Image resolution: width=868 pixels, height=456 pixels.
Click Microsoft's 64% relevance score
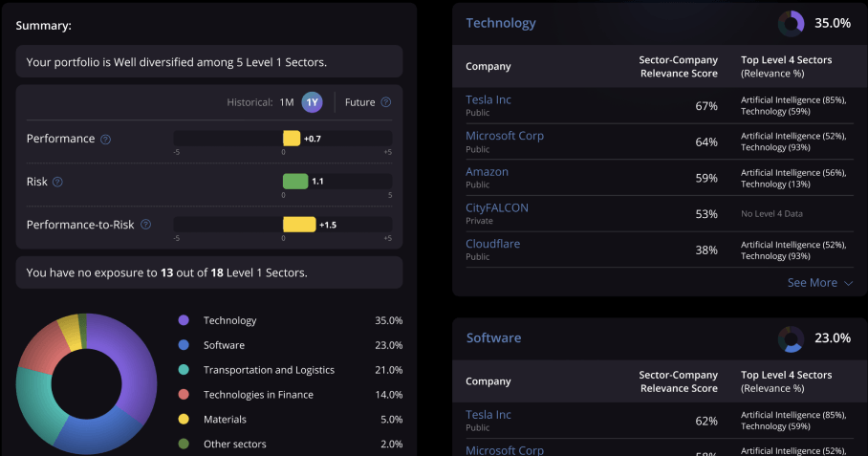(x=706, y=142)
